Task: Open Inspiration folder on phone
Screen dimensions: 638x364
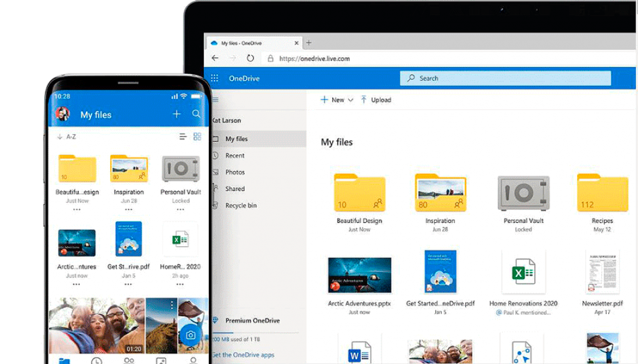Action: [x=128, y=168]
